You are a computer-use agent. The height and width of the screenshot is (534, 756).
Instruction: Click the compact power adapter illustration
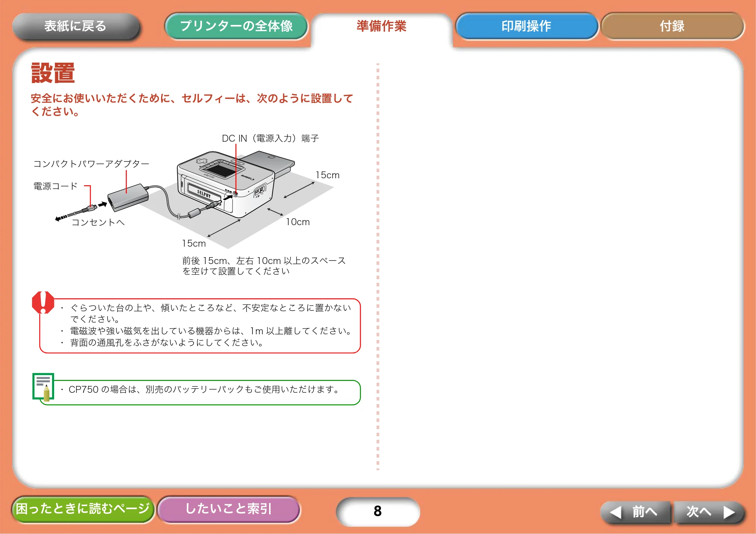pyautogui.click(x=128, y=197)
